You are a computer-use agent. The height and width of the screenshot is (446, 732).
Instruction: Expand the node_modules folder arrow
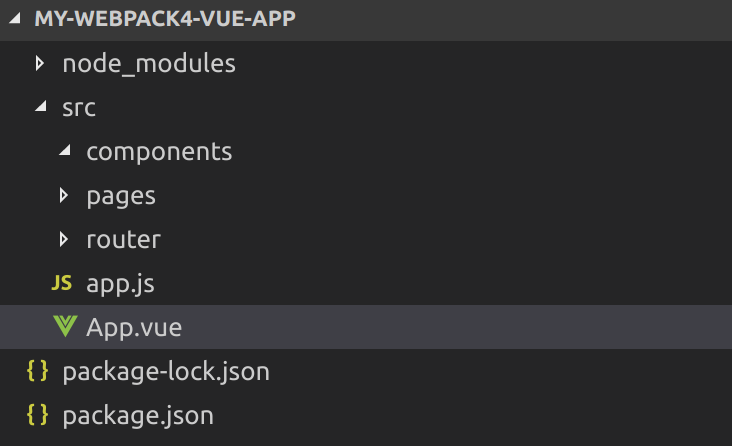(x=40, y=64)
